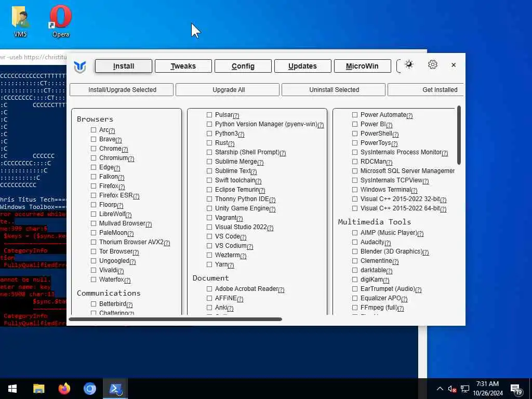Toggle the light/dark theme icon
This screenshot has width=532, height=399.
tap(409, 64)
